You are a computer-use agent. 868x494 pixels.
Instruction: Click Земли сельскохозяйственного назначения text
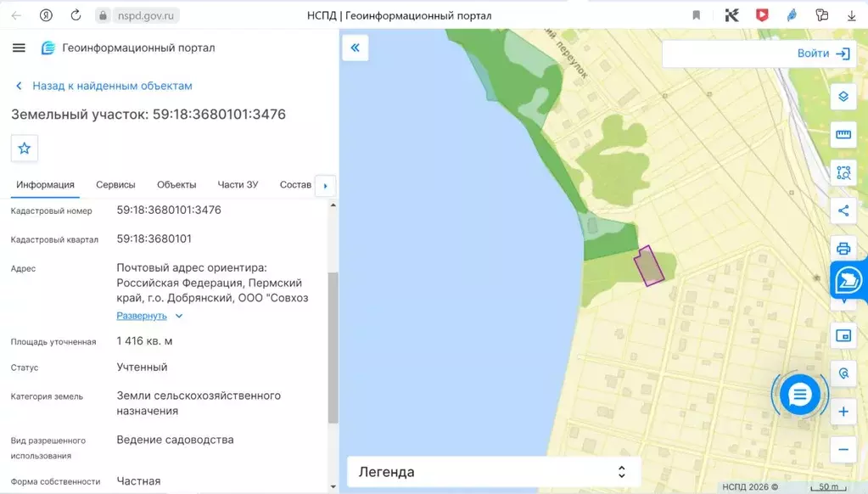199,403
